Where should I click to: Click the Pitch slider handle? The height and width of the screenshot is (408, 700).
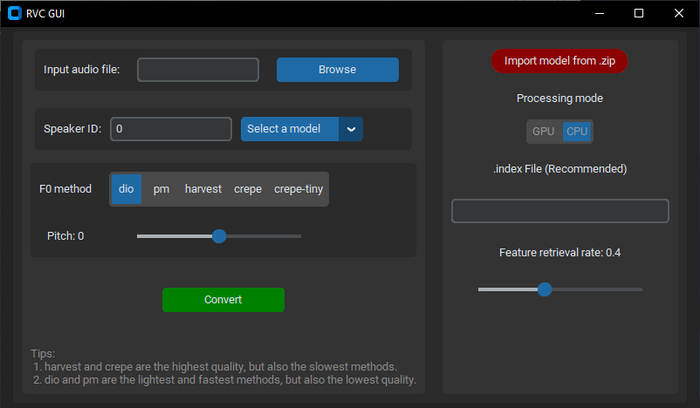(219, 236)
